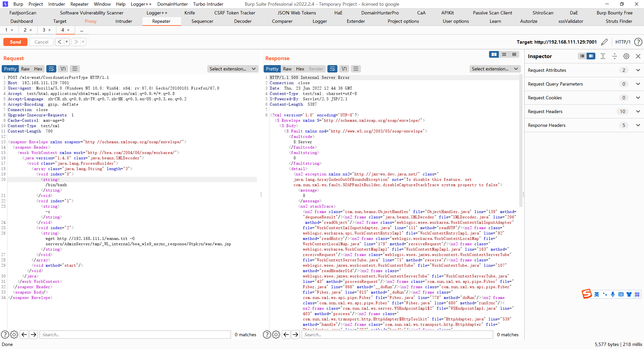Switch to the Decoder tab

pyautogui.click(x=243, y=21)
